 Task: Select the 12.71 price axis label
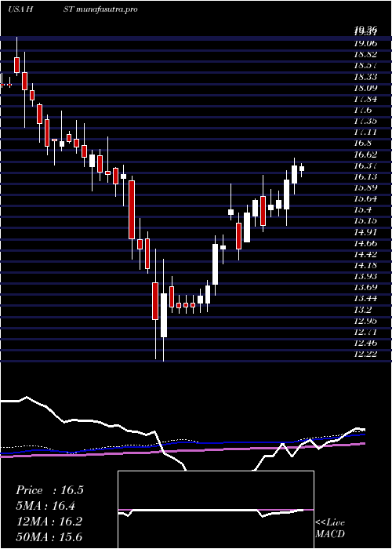coord(365,332)
